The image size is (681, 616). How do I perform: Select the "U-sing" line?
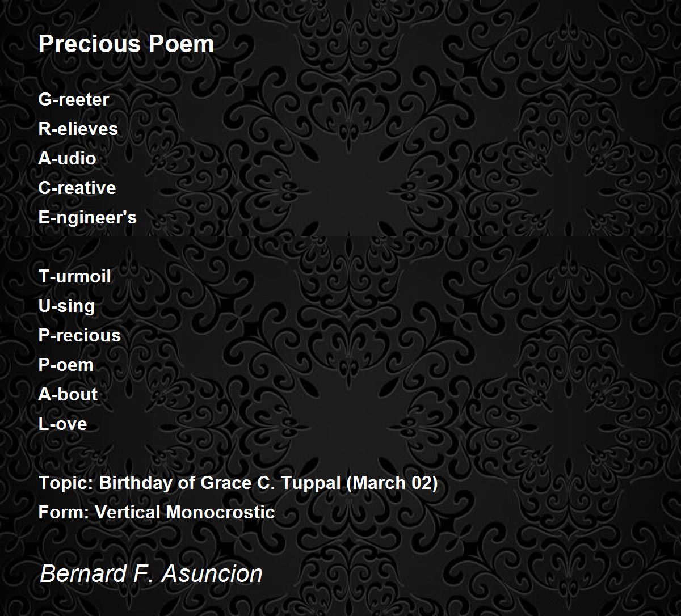point(66,306)
